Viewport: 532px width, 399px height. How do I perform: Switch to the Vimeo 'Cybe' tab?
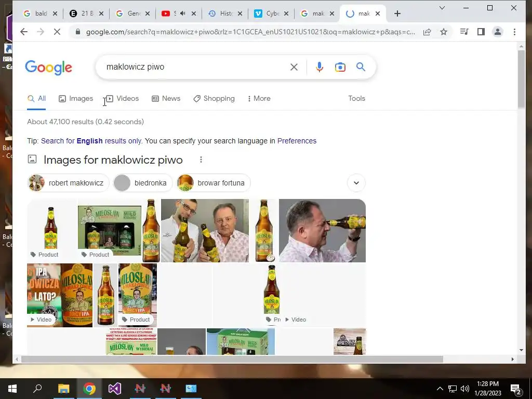pyautogui.click(x=271, y=14)
